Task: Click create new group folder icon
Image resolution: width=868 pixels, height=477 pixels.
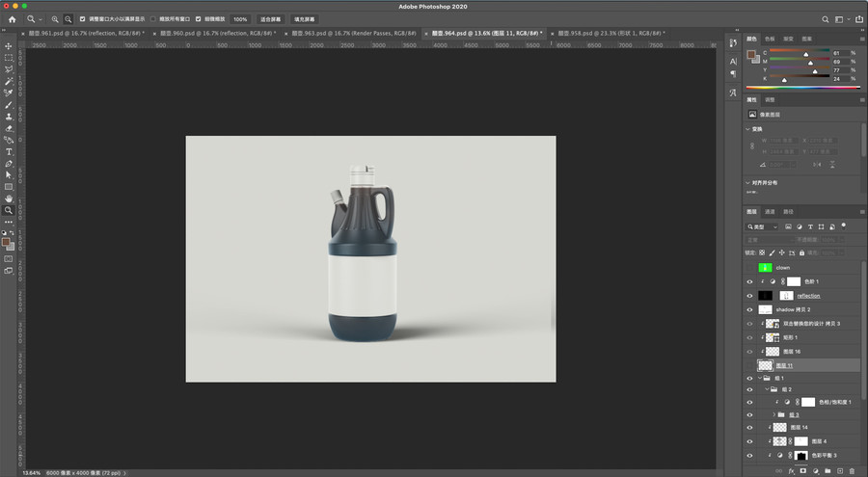Action: pyautogui.click(x=827, y=471)
